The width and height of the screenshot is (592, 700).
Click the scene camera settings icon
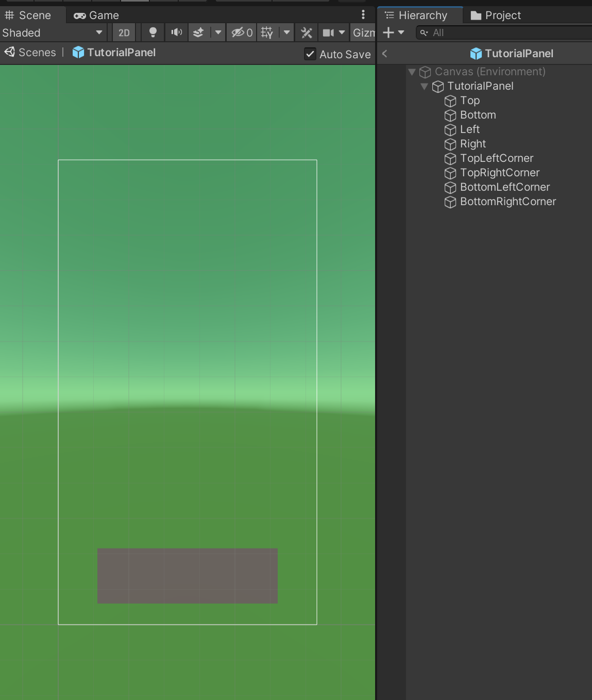pos(328,32)
